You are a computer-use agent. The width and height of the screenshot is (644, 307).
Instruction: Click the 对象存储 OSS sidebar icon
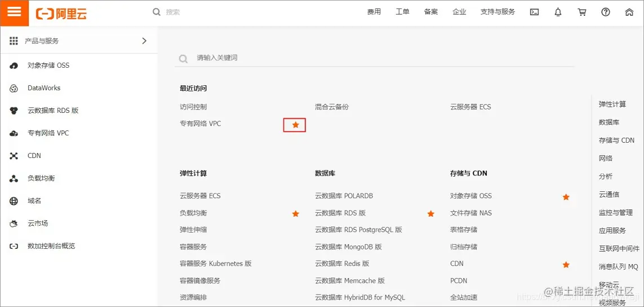tap(14, 65)
